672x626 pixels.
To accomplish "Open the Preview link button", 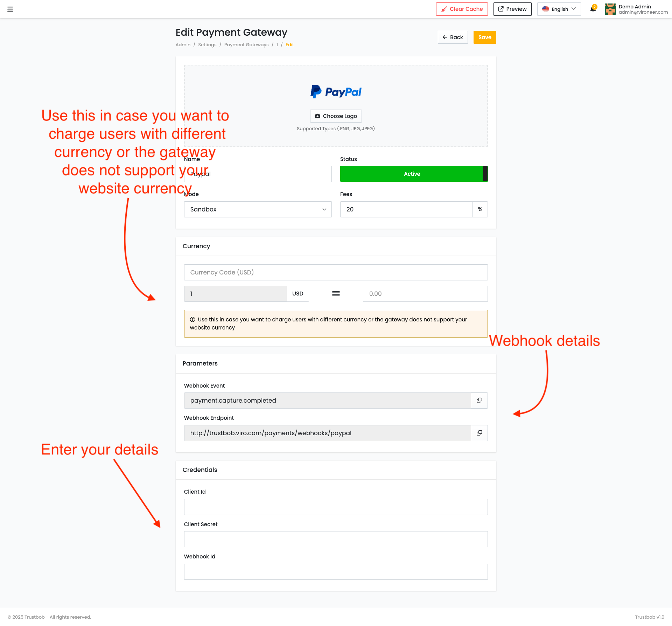I will click(x=512, y=9).
